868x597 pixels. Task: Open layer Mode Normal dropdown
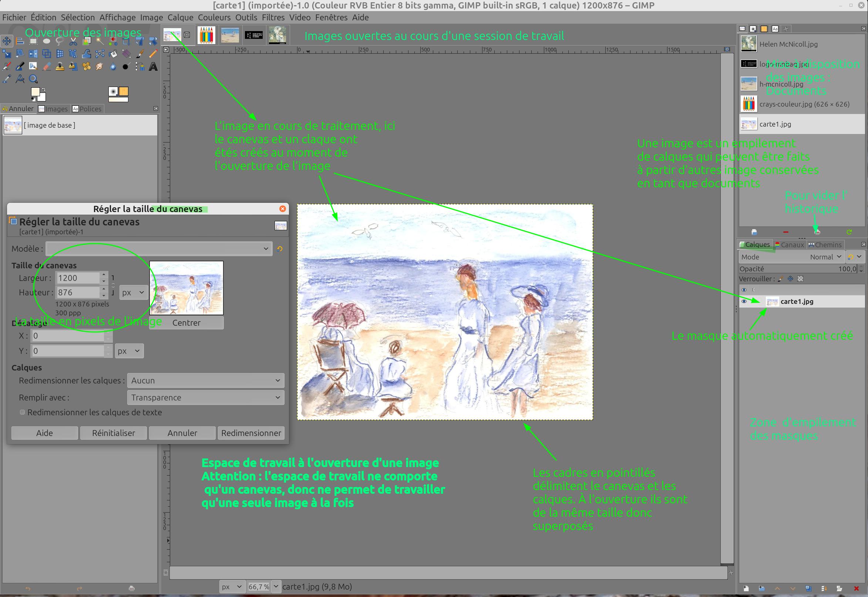pyautogui.click(x=791, y=257)
